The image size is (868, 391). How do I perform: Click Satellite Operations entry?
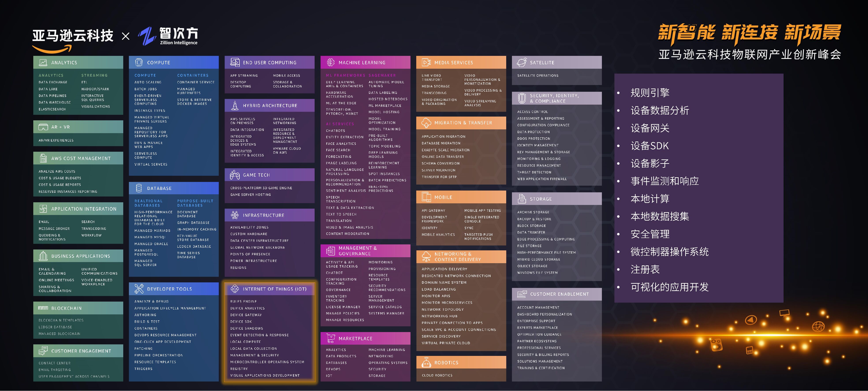tap(538, 76)
